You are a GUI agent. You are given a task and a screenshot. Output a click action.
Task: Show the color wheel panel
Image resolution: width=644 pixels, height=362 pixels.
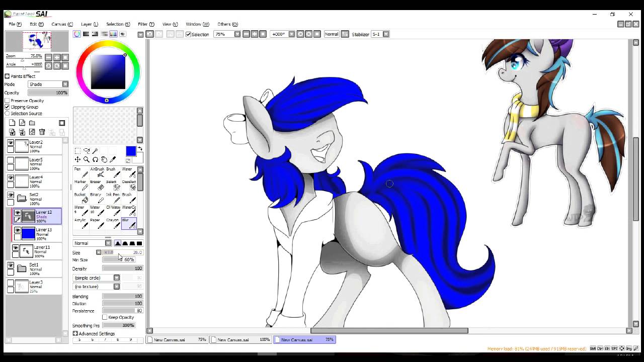click(77, 34)
